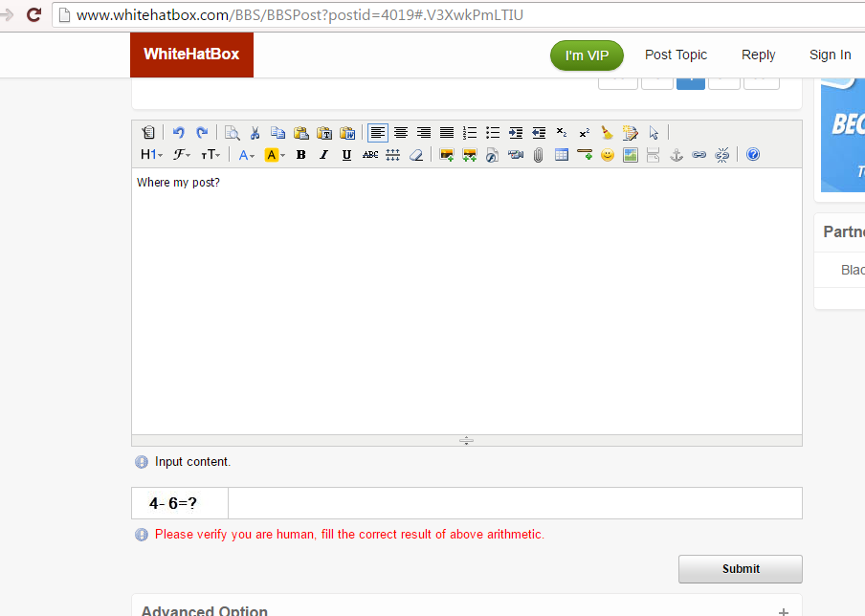Click the scissors Cut icon
The width and height of the screenshot is (865, 616).
tap(255, 132)
